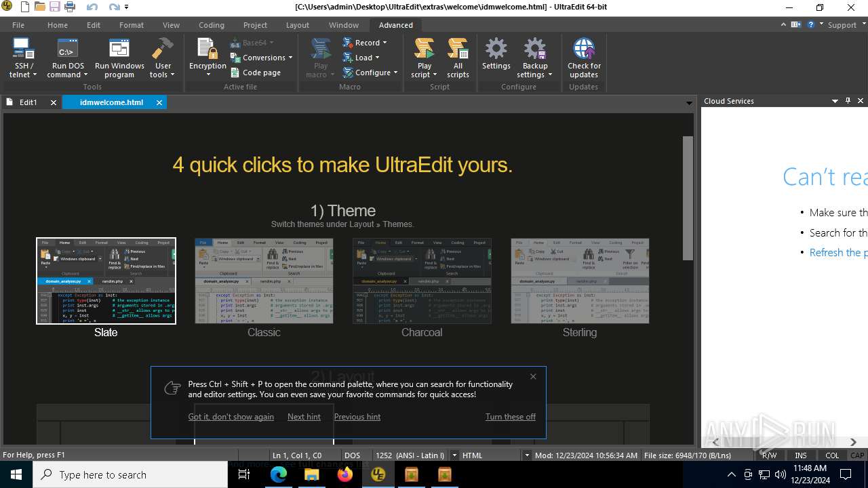Select the Slate theme thumbnail
Image resolution: width=868 pixels, height=488 pixels.
pos(106,281)
